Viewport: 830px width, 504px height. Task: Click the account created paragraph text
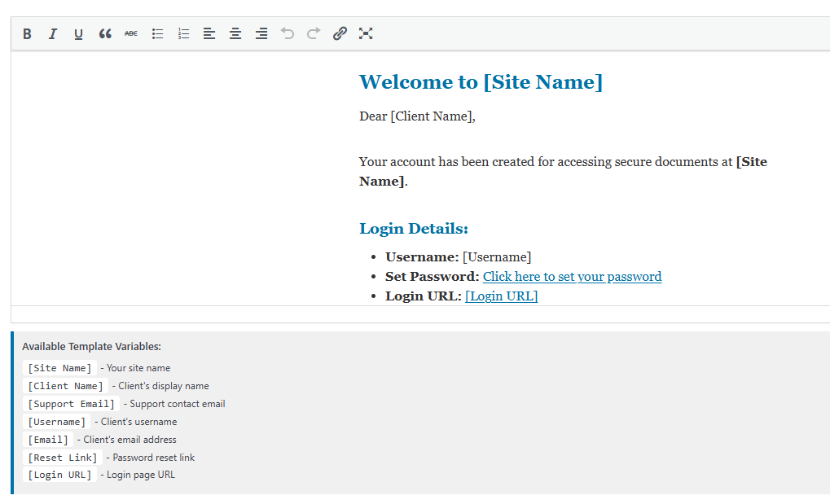pyautogui.click(x=563, y=172)
